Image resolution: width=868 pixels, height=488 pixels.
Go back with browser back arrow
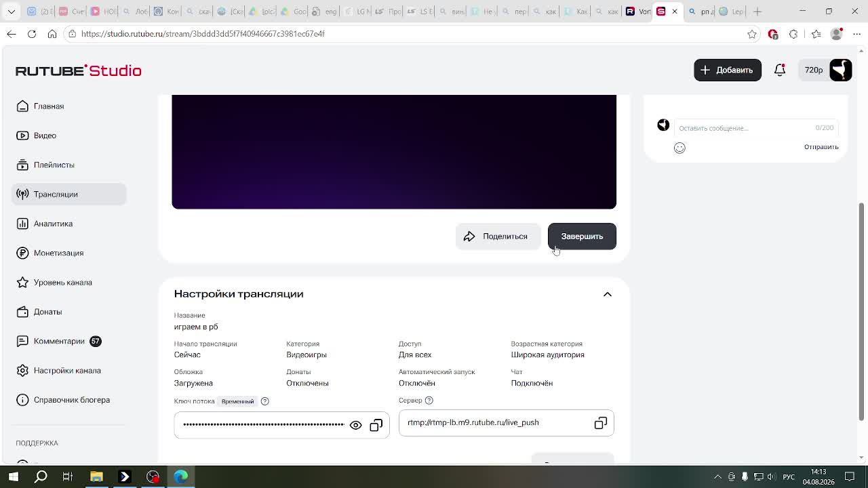(x=12, y=34)
